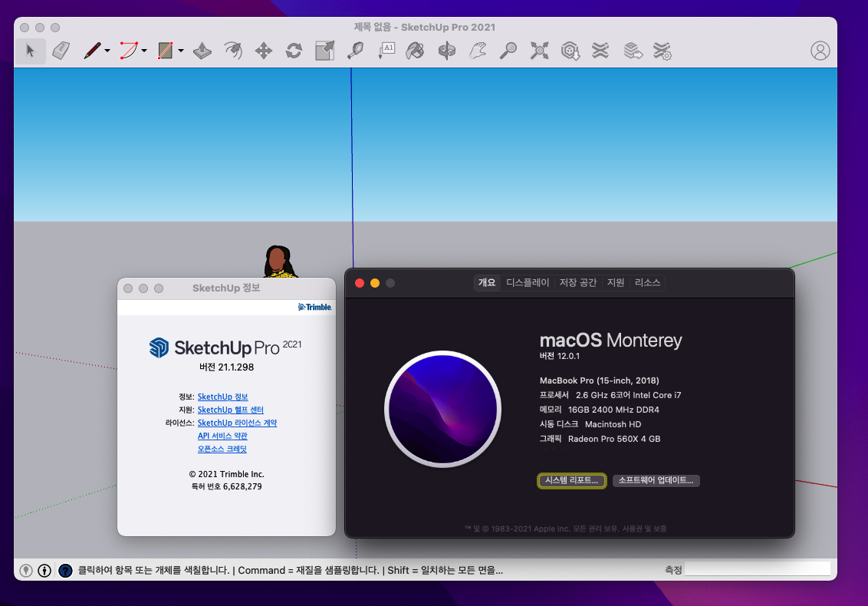Click the credits info status icon

[44, 571]
